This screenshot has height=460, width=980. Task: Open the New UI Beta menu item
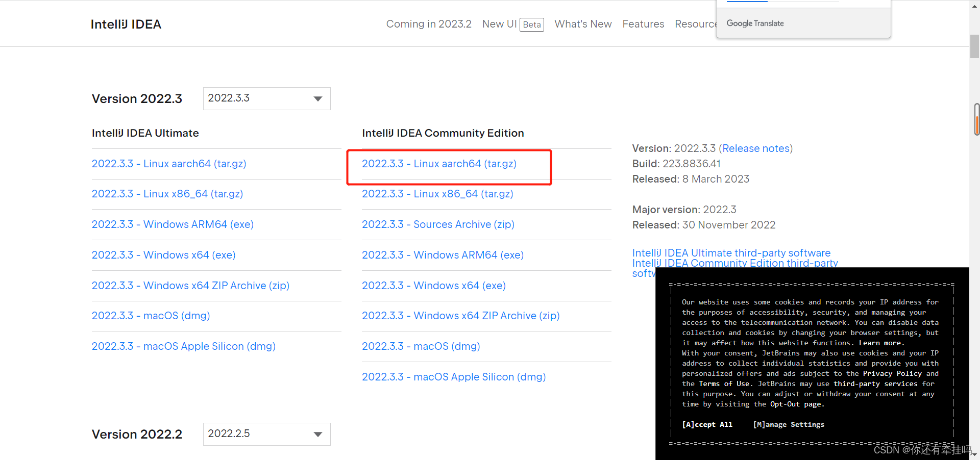click(x=513, y=24)
